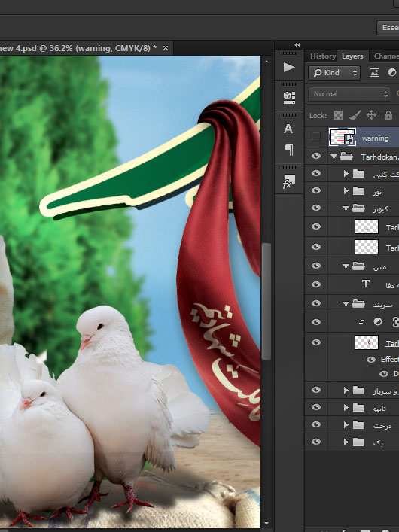399x532 pixels.
Task: Click the canvas vertical scrollbar thumb
Action: [x=267, y=301]
